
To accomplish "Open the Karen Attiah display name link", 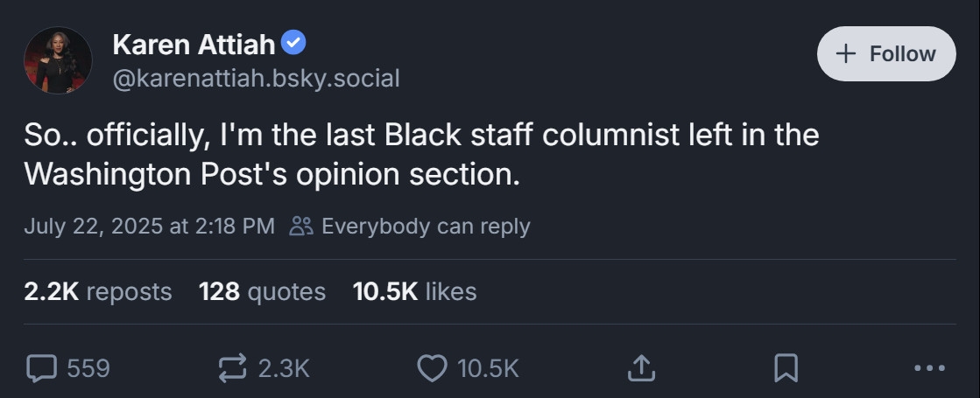I will tap(194, 43).
